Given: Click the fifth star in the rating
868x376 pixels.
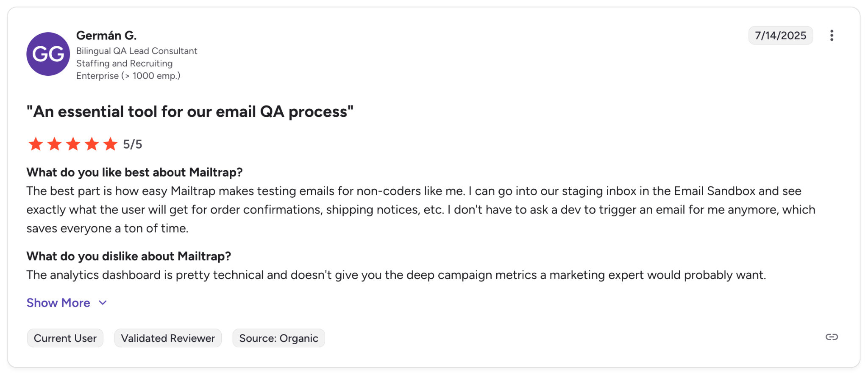Looking at the screenshot, I should pyautogui.click(x=110, y=144).
